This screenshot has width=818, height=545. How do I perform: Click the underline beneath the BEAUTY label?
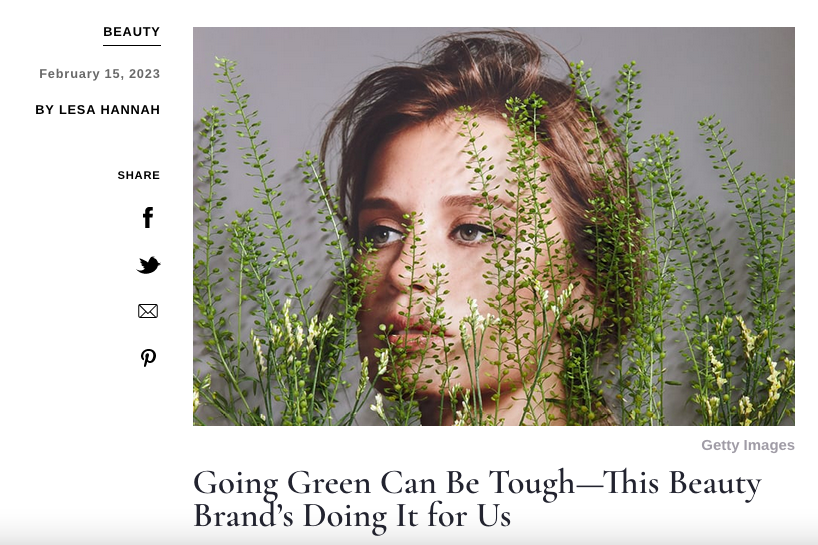tap(131, 45)
